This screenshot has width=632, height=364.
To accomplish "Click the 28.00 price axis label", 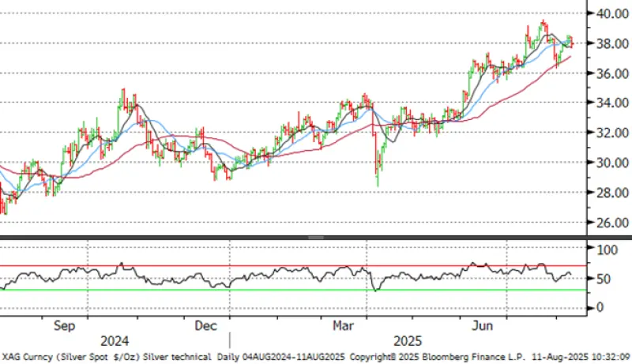I will (612, 193).
